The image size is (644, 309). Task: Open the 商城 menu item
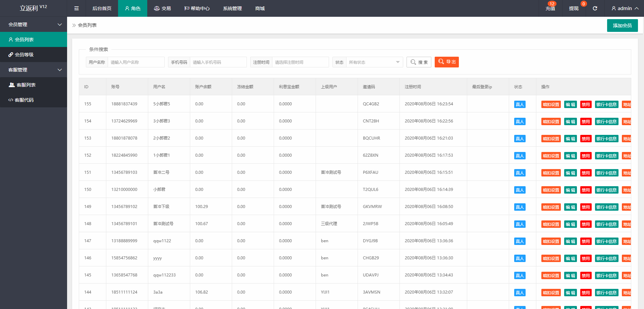click(259, 8)
